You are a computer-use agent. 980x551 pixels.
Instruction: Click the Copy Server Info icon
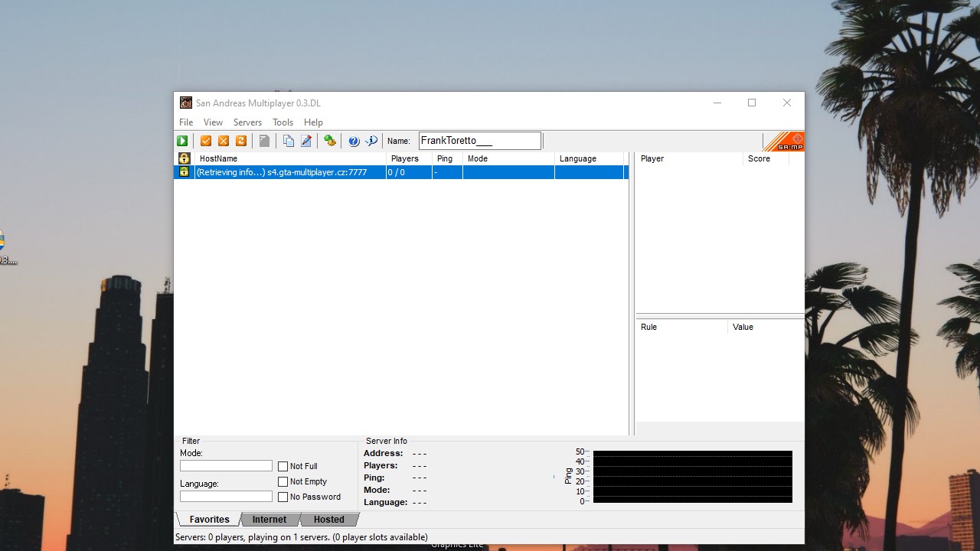pyautogui.click(x=289, y=141)
